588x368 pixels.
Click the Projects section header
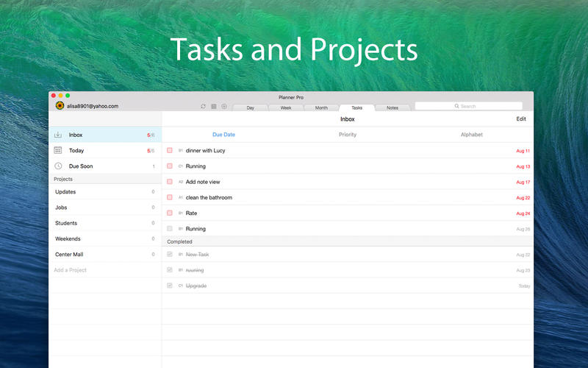(x=105, y=179)
